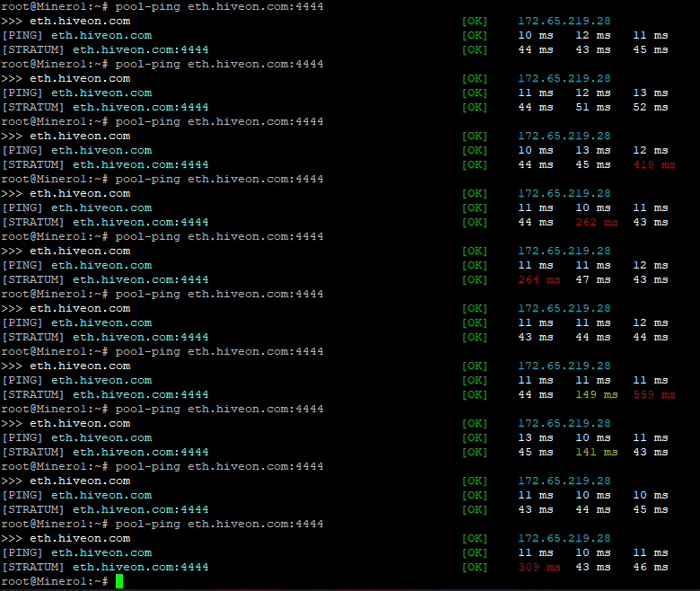Viewport: 700px width, 591px height.
Task: Click 44 ms in the row with 418 ms
Action: (536, 164)
